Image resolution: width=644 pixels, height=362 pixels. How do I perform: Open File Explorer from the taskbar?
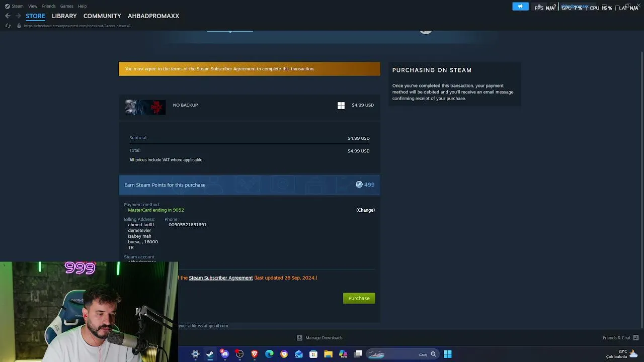[328, 354]
